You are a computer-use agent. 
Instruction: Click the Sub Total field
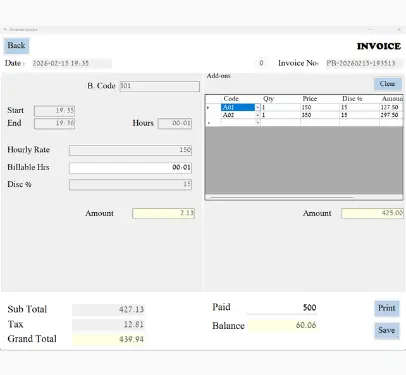click(x=109, y=310)
